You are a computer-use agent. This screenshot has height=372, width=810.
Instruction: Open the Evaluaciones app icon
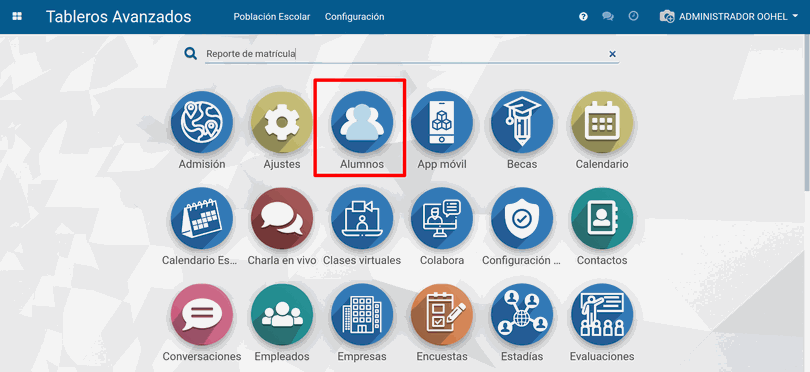click(602, 315)
